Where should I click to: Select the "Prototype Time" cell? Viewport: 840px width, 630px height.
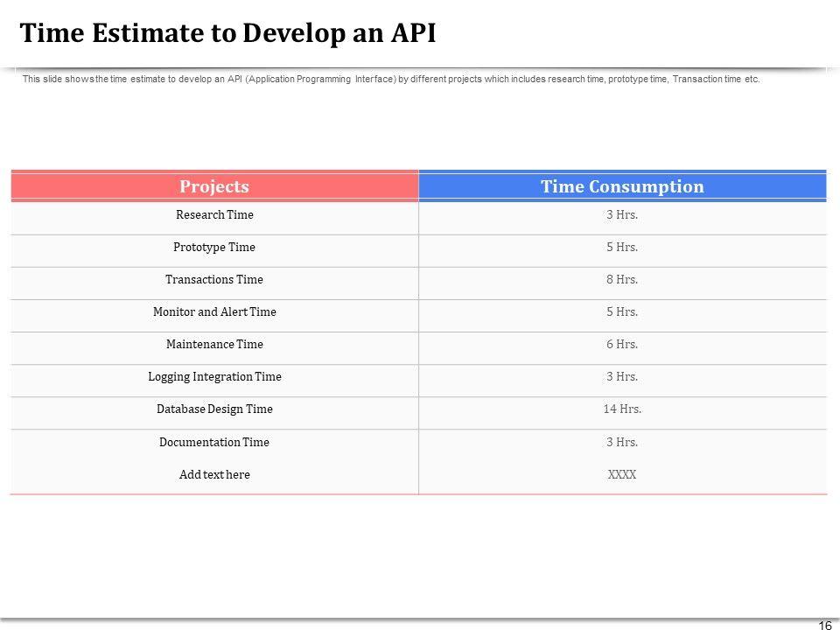[214, 248]
